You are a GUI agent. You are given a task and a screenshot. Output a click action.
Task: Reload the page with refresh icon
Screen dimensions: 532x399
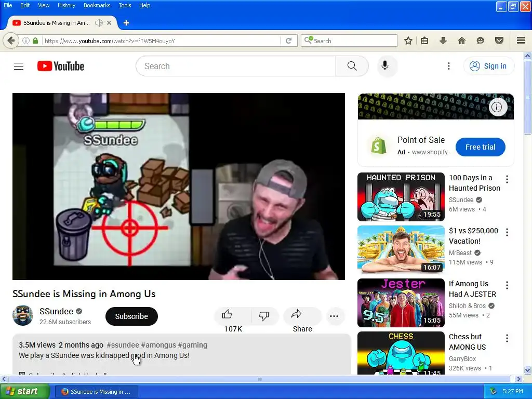[289, 41]
